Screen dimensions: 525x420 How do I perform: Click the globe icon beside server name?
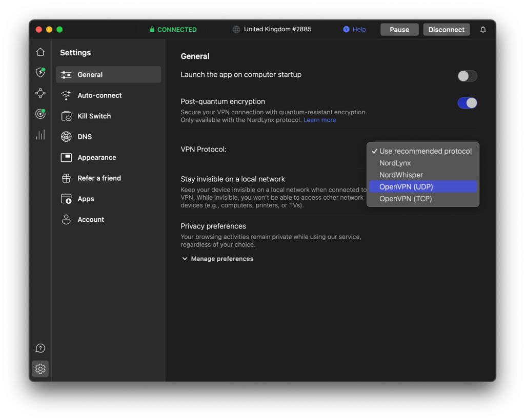pyautogui.click(x=236, y=29)
